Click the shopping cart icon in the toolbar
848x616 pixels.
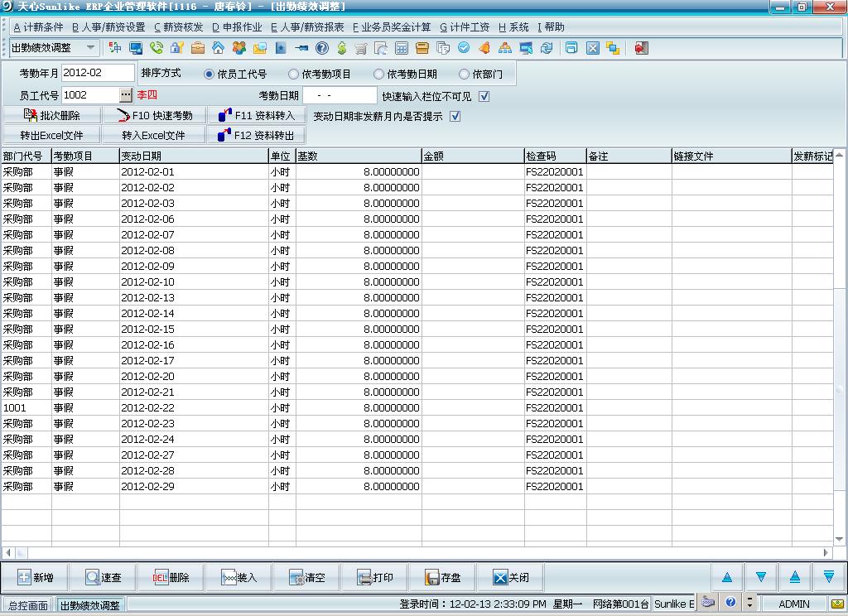coord(361,48)
